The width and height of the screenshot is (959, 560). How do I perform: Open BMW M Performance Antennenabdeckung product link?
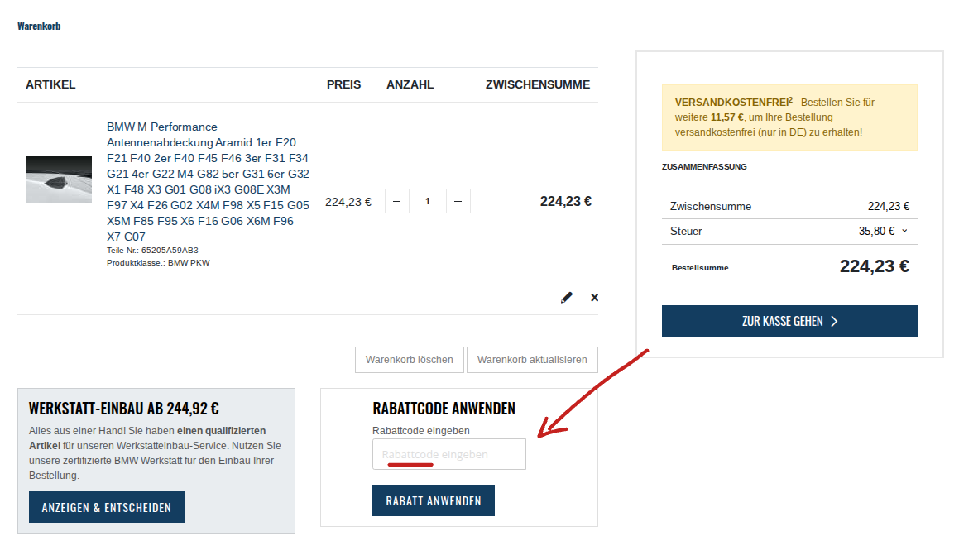click(208, 182)
